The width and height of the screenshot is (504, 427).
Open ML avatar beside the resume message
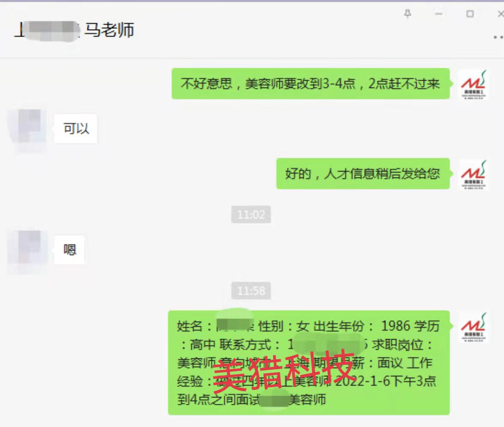pyautogui.click(x=473, y=328)
